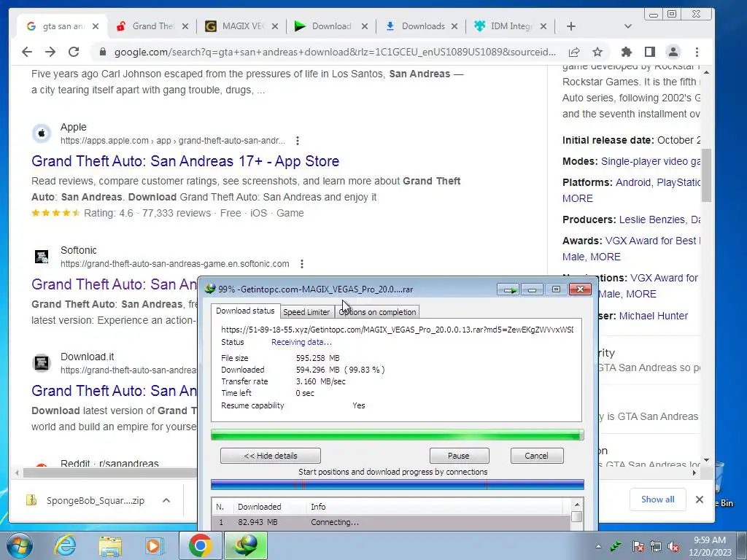Open the Windows Start button
Image resolution: width=747 pixels, height=560 pixels.
click(20, 545)
